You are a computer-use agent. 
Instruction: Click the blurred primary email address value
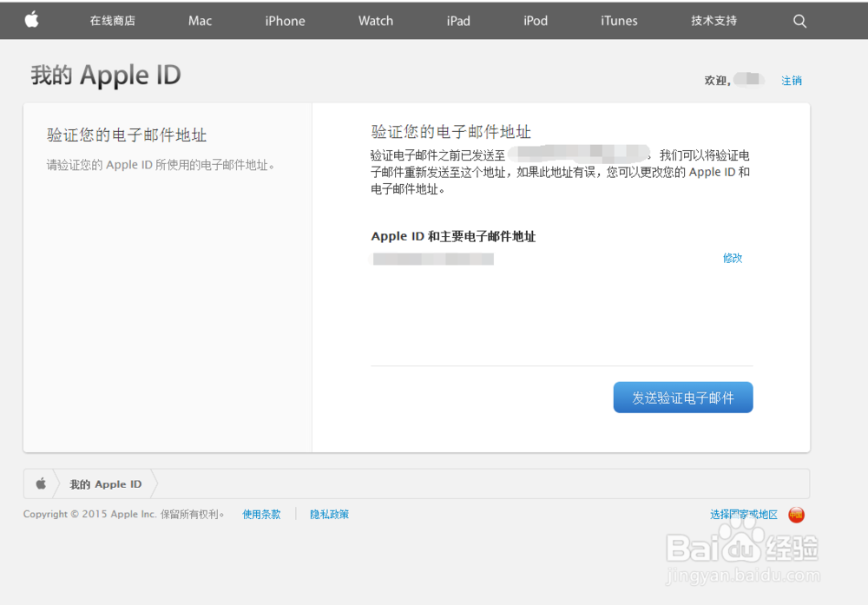(433, 259)
